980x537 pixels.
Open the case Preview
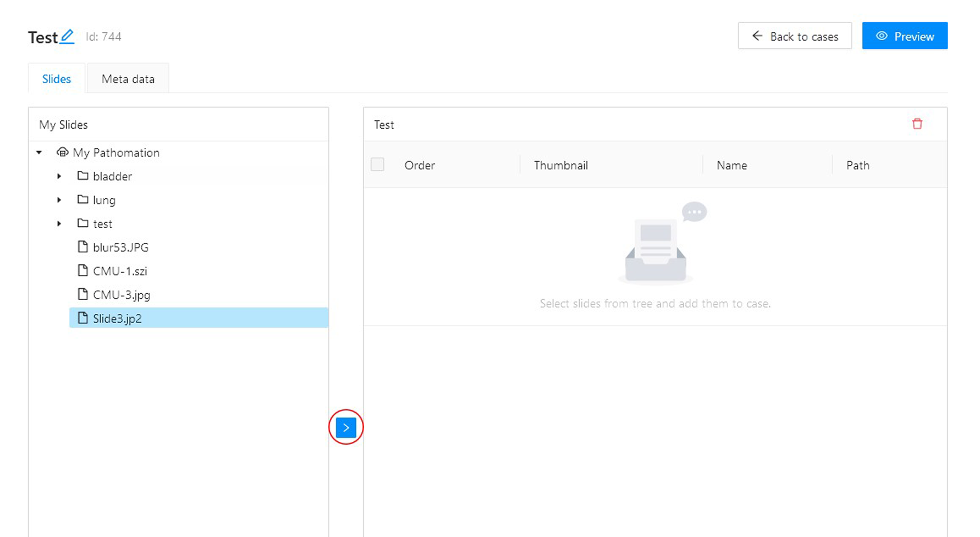pos(905,36)
